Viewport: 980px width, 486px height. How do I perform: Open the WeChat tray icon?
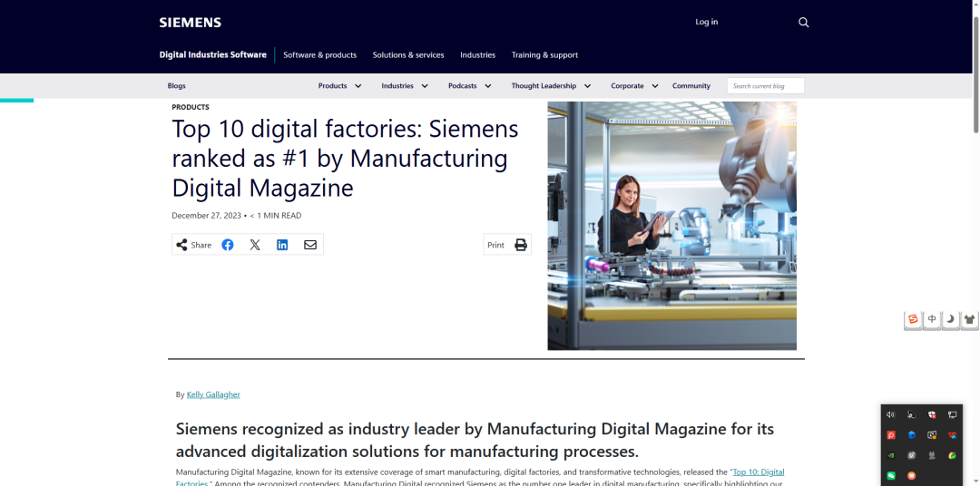pos(891,476)
